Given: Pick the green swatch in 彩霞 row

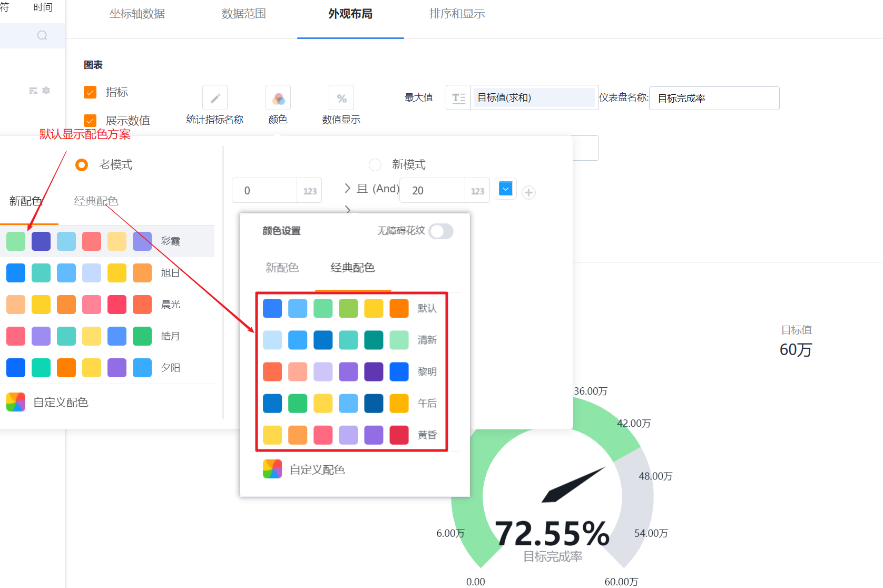Looking at the screenshot, I should point(16,241).
